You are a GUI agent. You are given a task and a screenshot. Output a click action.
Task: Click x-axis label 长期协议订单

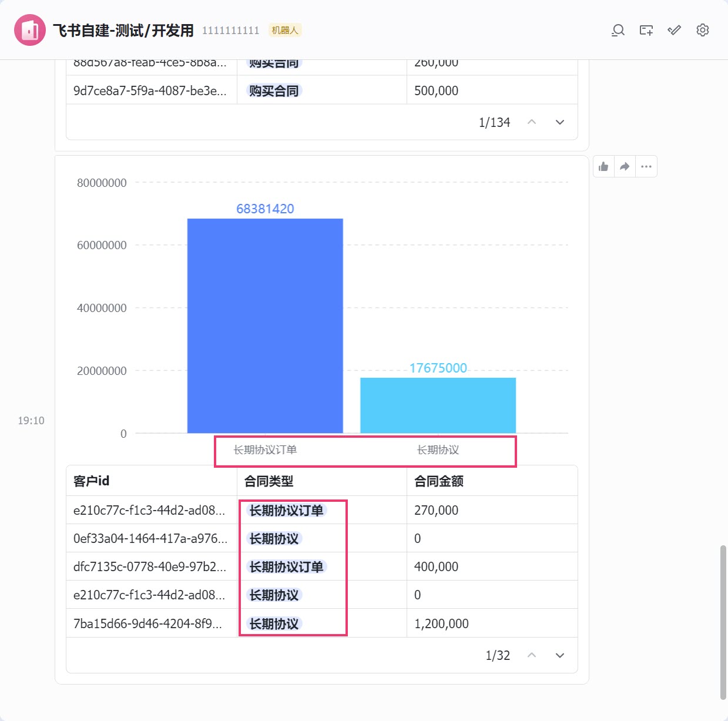(x=265, y=450)
